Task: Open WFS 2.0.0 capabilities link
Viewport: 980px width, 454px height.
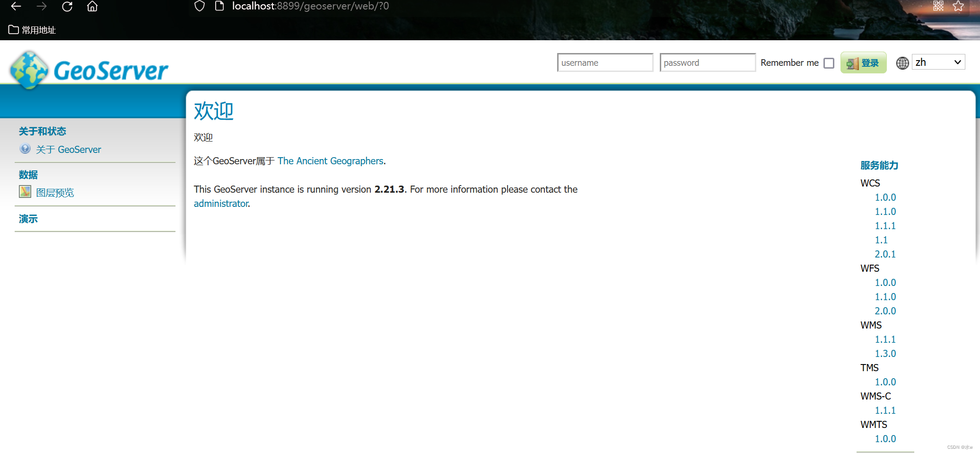Action: [885, 311]
